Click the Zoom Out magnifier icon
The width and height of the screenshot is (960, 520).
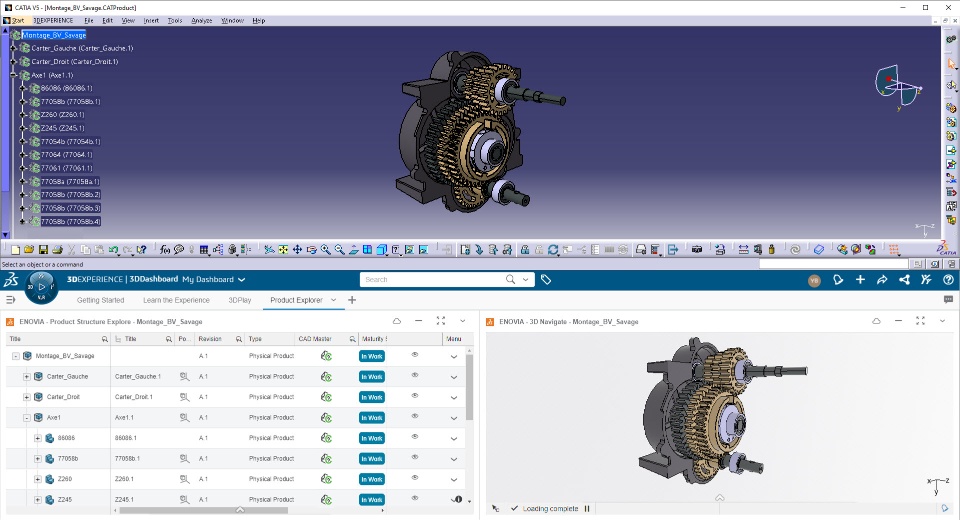click(339, 250)
